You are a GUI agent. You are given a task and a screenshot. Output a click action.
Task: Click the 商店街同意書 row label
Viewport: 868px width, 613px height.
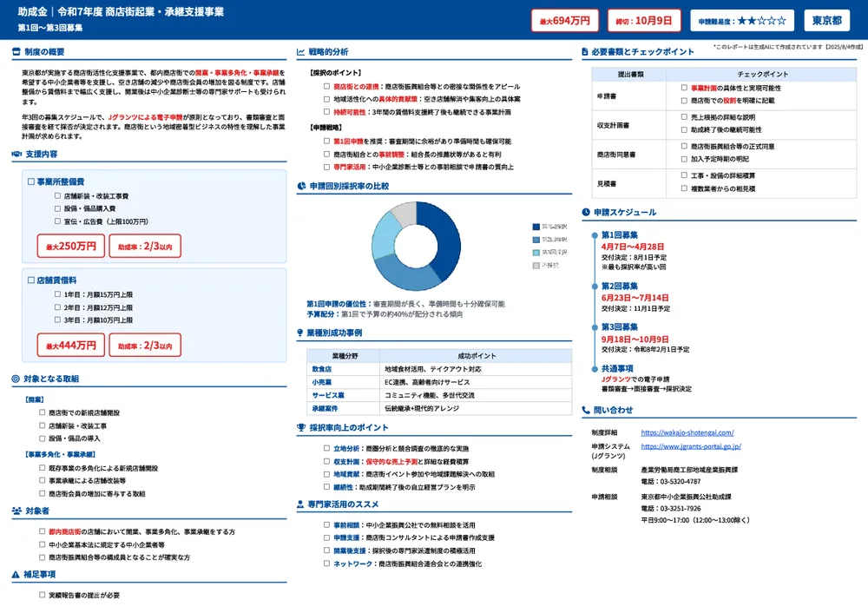616,155
